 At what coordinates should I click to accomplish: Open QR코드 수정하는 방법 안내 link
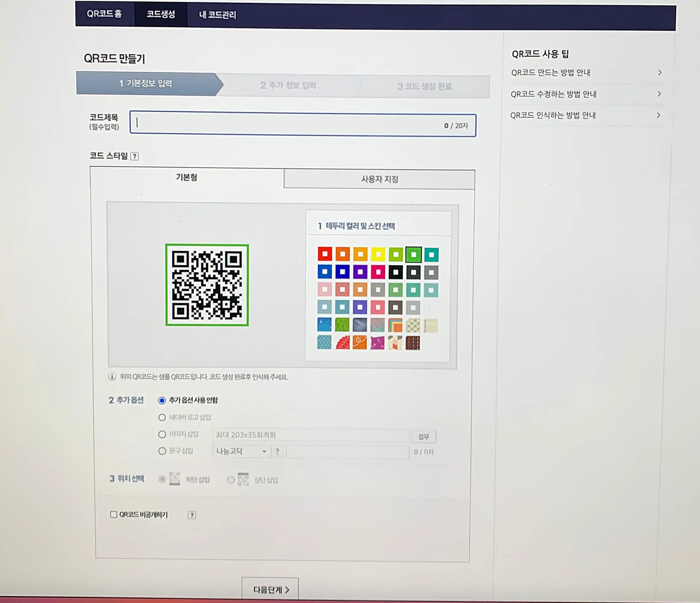click(x=553, y=94)
